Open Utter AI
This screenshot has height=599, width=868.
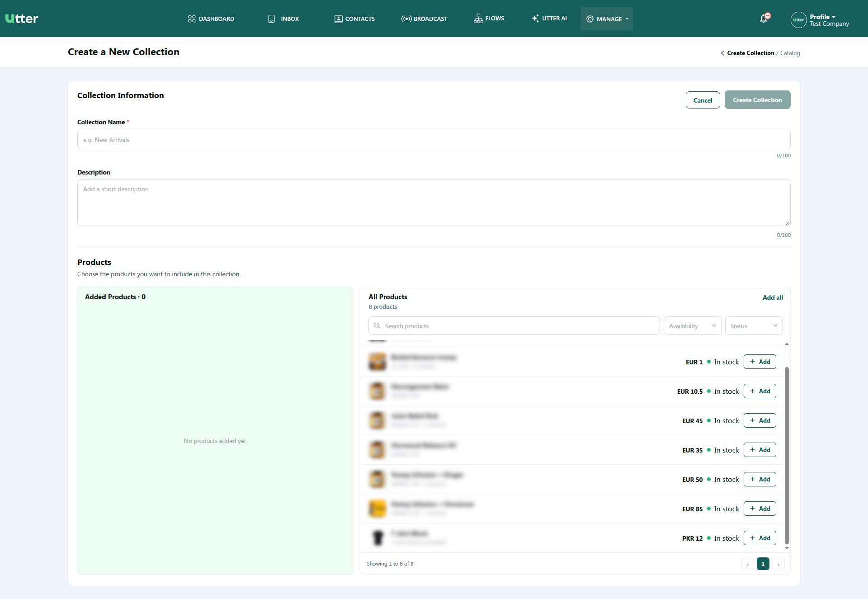[x=549, y=19]
